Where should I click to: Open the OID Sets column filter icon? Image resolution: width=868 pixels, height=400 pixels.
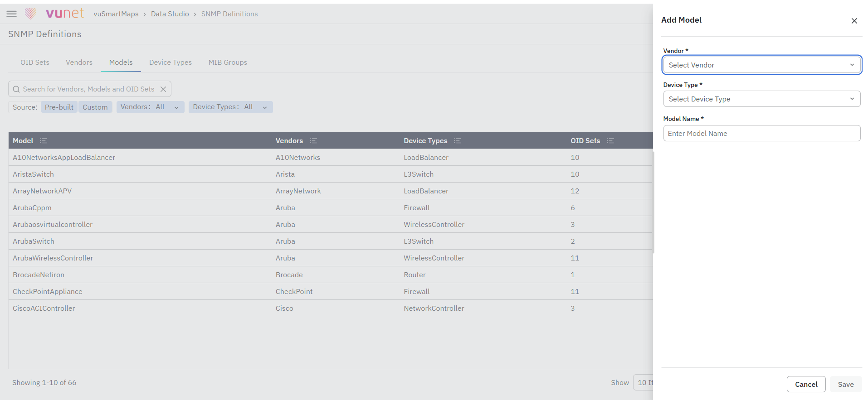610,141
